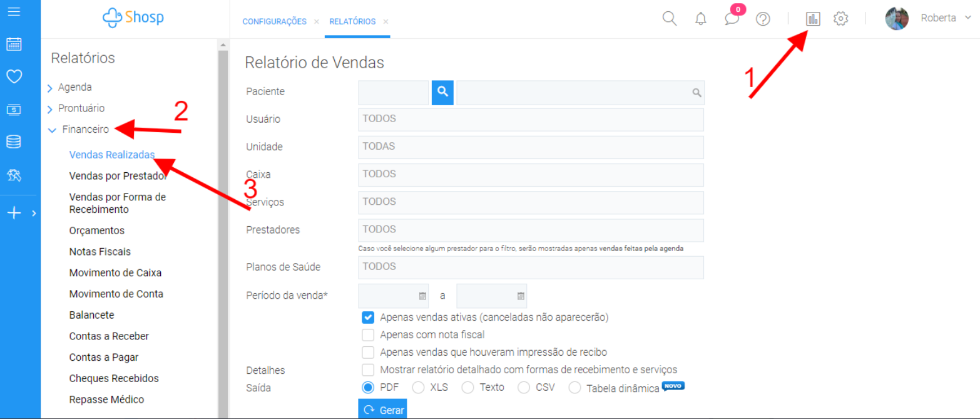Enable 'Apenas com nota fiscal' checkbox

click(368, 335)
